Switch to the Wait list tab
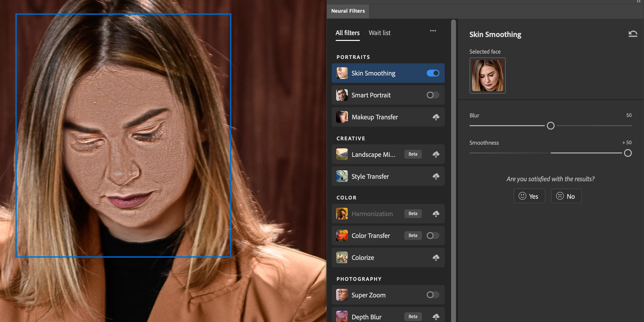This screenshot has height=322, width=644. (x=379, y=33)
